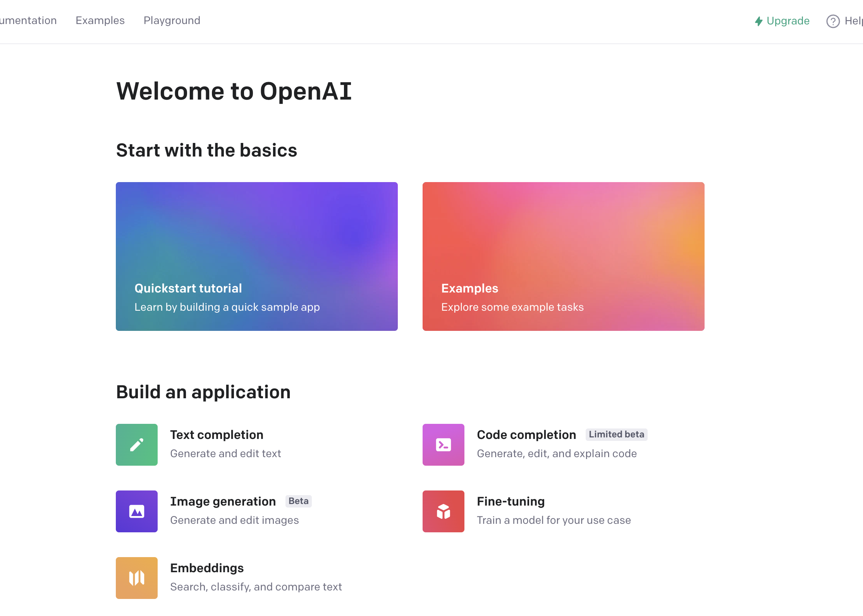Click the lightning bolt Upgrade icon

click(x=758, y=21)
